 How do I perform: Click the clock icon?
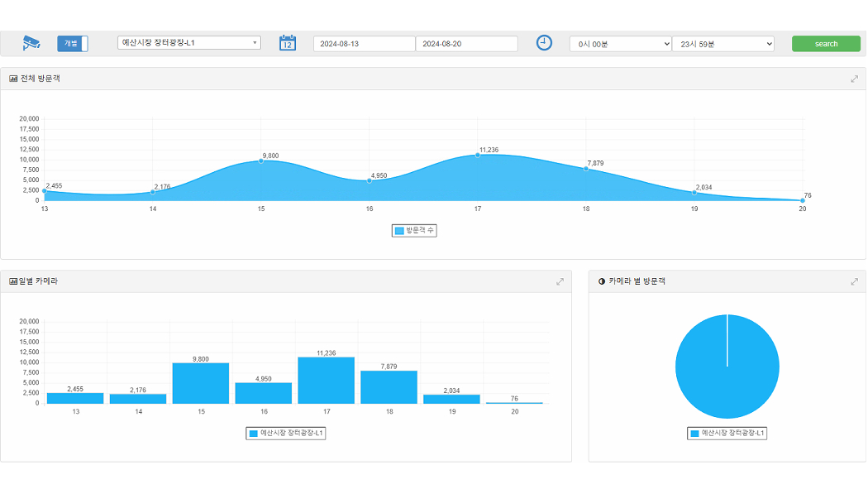point(544,43)
